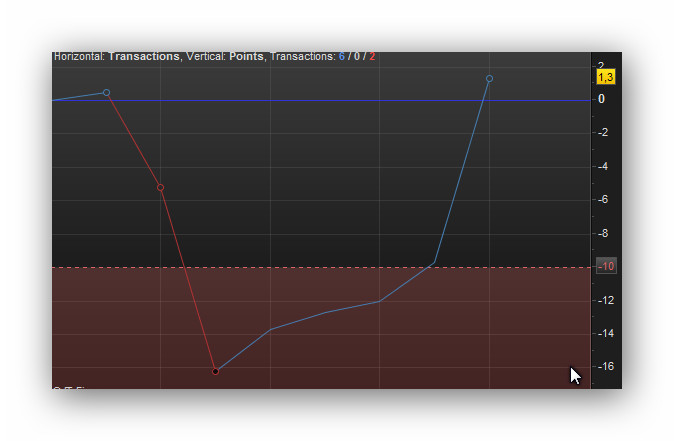Select the black-filled lowest point near -16
The height and width of the screenshot is (441, 674).
pos(216,371)
